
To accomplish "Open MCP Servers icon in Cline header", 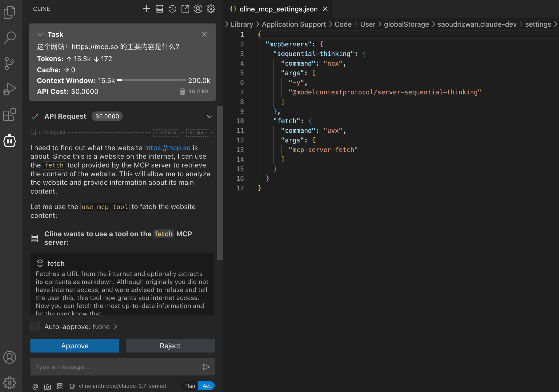I will (160, 9).
